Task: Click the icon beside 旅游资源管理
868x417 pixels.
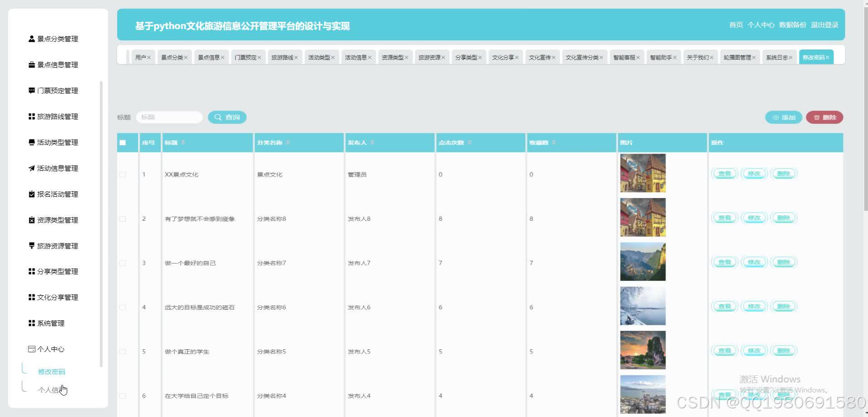Action: (32, 246)
